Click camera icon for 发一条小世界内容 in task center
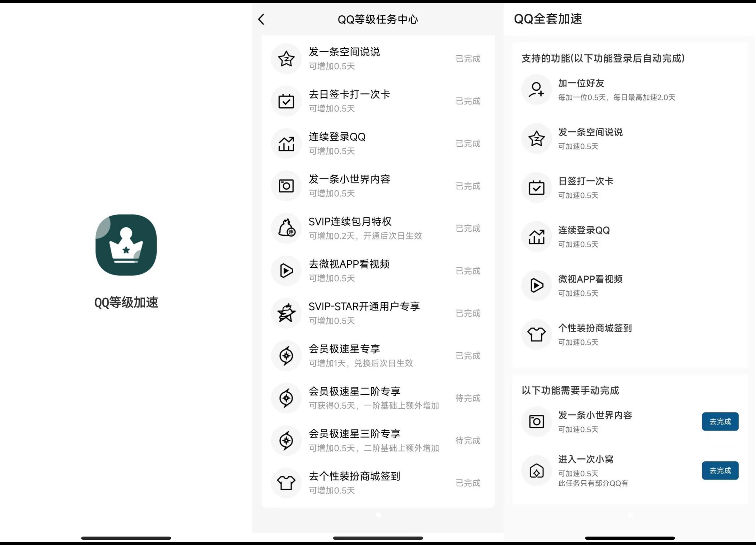The height and width of the screenshot is (545, 756). tap(286, 186)
